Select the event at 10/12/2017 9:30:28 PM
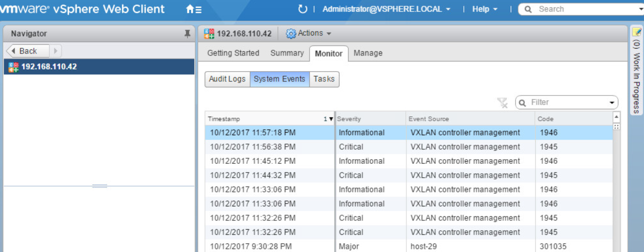The image size is (644, 252). 408,246
